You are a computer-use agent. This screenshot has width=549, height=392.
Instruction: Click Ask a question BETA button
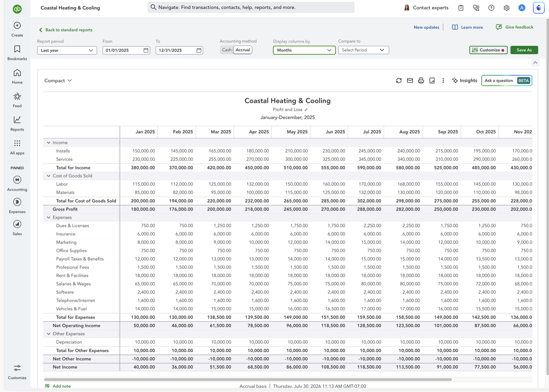tap(507, 81)
